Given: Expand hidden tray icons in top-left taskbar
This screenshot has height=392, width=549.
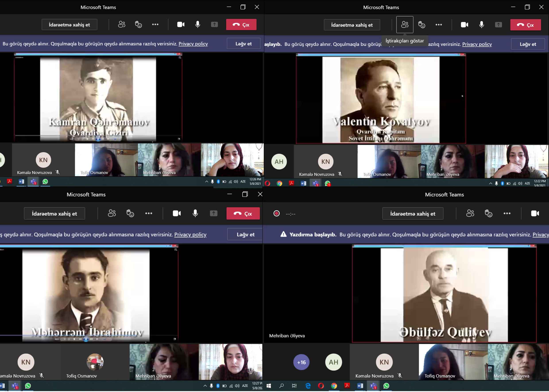Looking at the screenshot, I should coord(207,182).
